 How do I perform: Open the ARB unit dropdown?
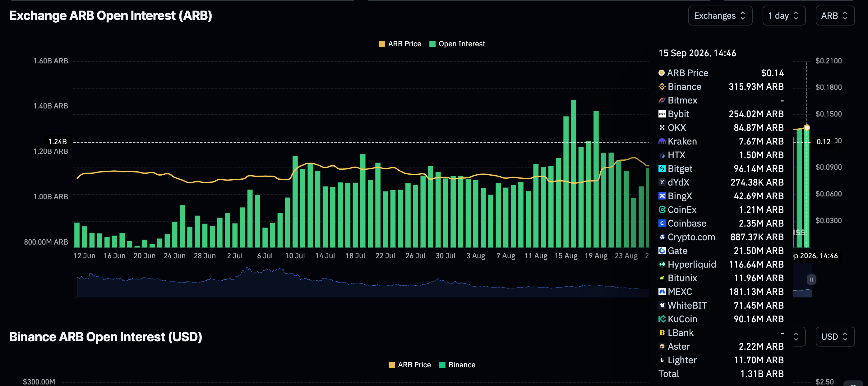835,16
